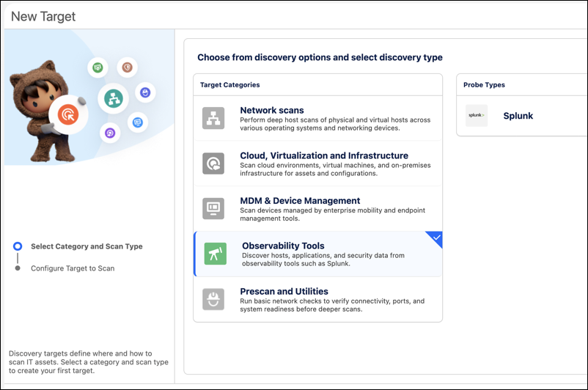Image resolution: width=588 pixels, height=390 pixels.
Task: Click the 'Run basic network checks' description
Action: pyautogui.click(x=332, y=305)
